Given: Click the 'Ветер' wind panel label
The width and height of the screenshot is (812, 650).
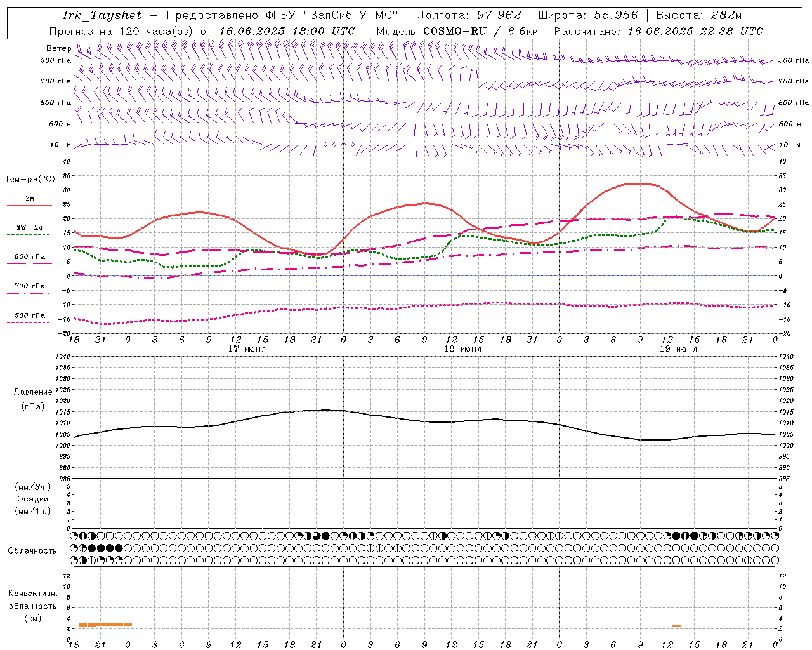Looking at the screenshot, I should [x=58, y=48].
